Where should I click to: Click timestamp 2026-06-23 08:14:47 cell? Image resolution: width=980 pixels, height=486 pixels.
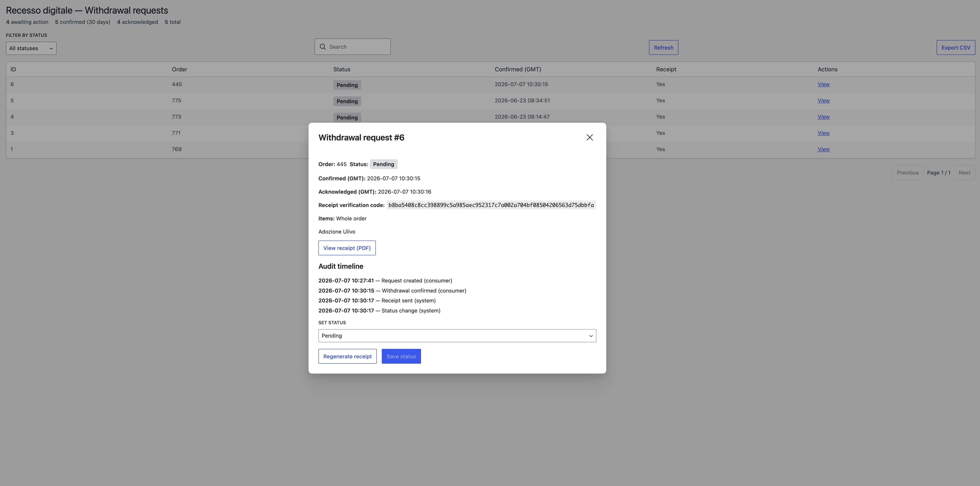coord(522,117)
